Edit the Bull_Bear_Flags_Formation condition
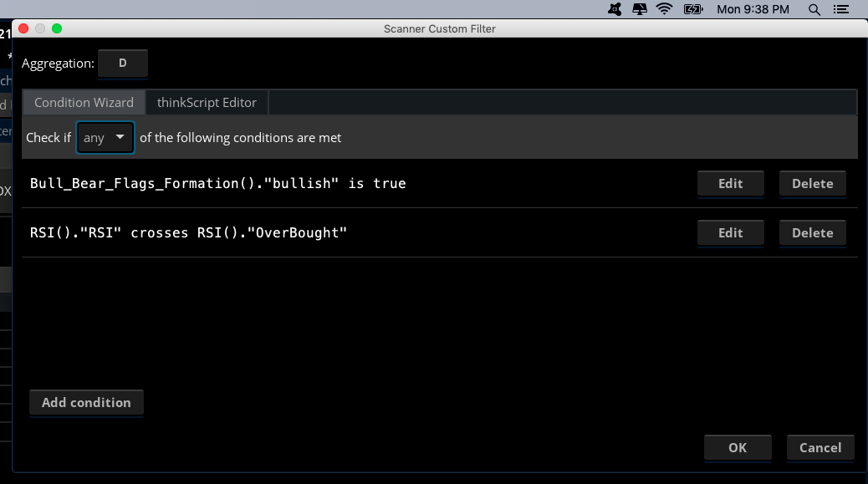The image size is (868, 484). (x=730, y=183)
